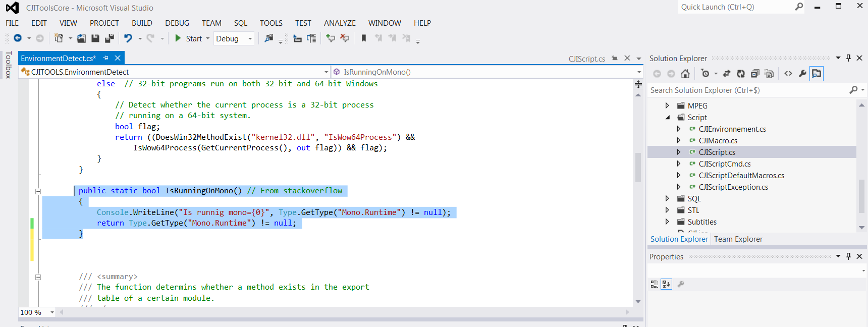
Task: Collapse the IsRunningOnMono method outline
Action: click(38, 191)
